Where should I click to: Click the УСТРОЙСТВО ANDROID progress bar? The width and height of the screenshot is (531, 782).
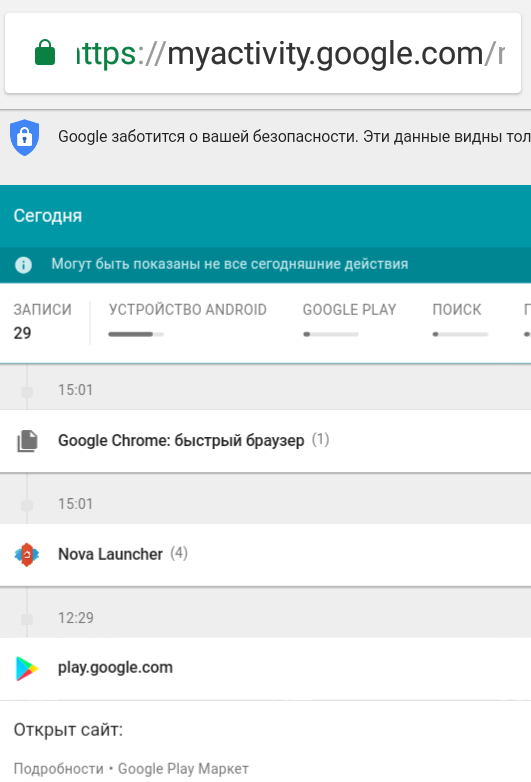[x=136, y=334]
